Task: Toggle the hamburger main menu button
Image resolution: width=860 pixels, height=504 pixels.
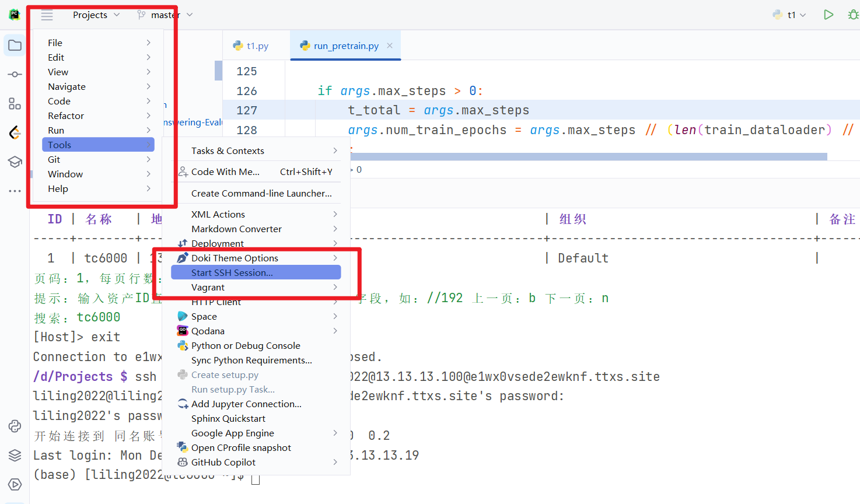Action: [x=47, y=15]
